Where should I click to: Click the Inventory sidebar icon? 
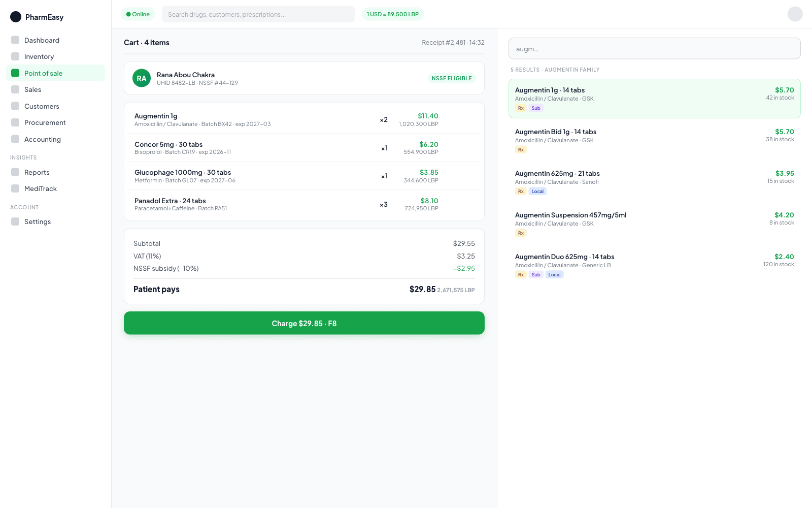[x=15, y=56]
